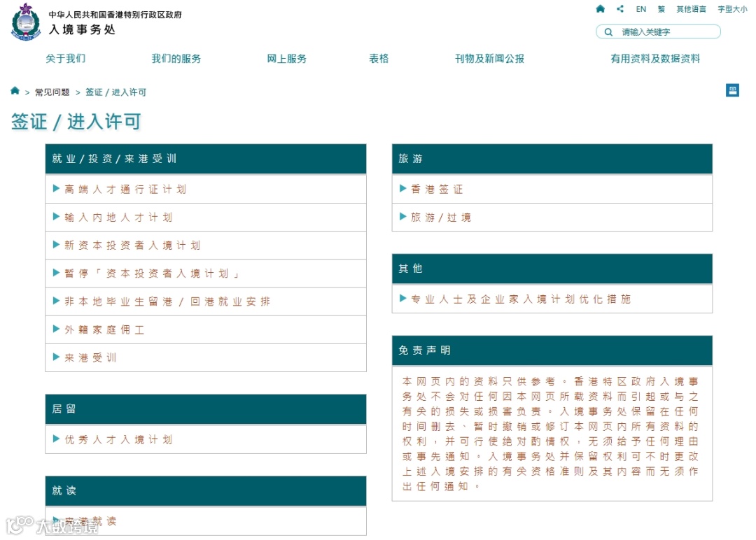Screen dimensions: 756x540
Task: Focus the 请输入关键字 search field
Action: (659, 31)
